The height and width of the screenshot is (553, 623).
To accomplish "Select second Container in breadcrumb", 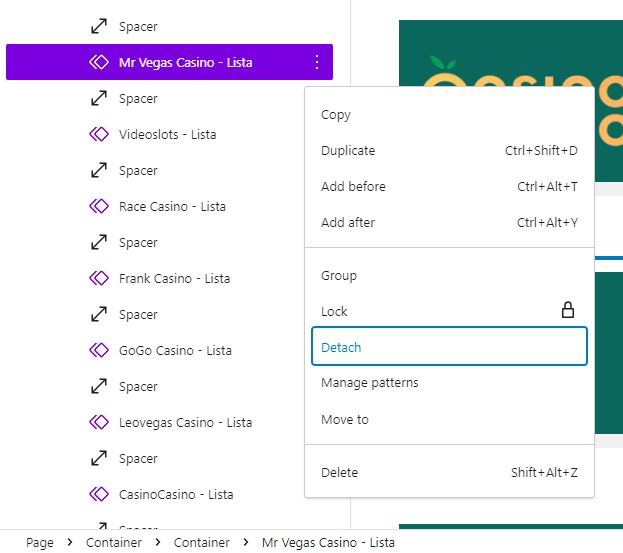I will (x=201, y=542).
